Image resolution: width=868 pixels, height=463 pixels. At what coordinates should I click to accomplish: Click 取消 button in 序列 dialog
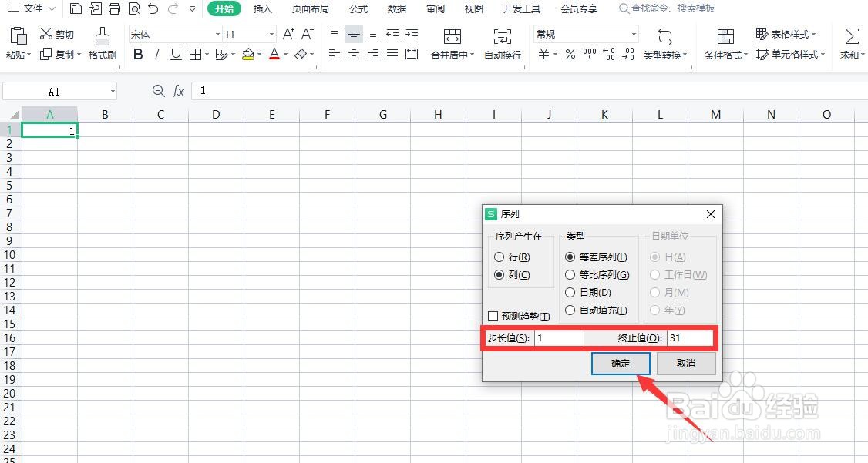point(686,364)
